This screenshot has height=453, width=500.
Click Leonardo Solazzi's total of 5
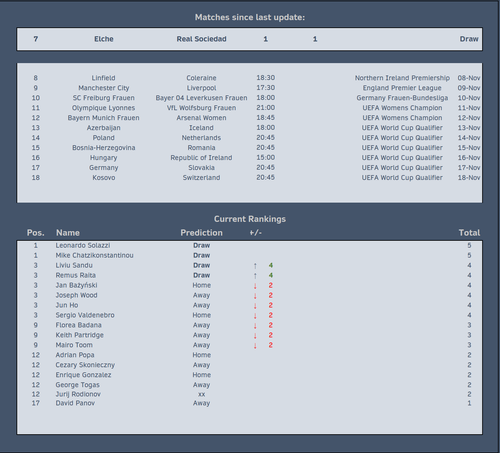point(469,246)
